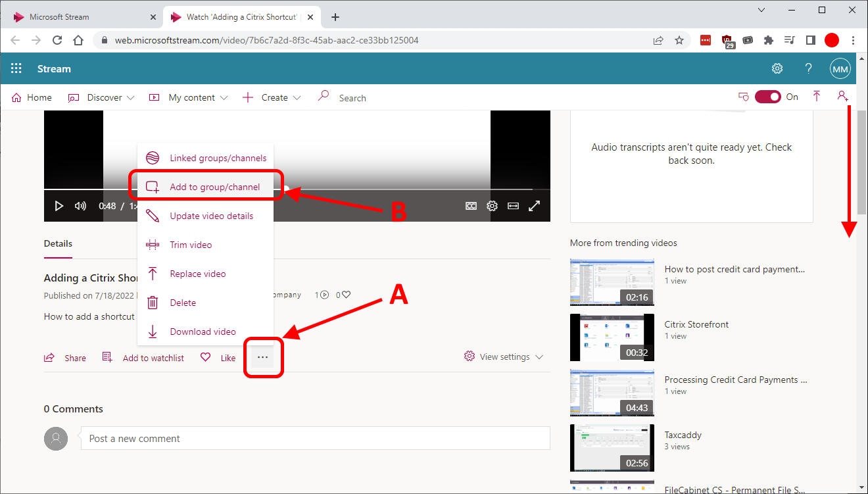Expand the Create menu
Image resolution: width=868 pixels, height=494 pixels.
pyautogui.click(x=271, y=97)
